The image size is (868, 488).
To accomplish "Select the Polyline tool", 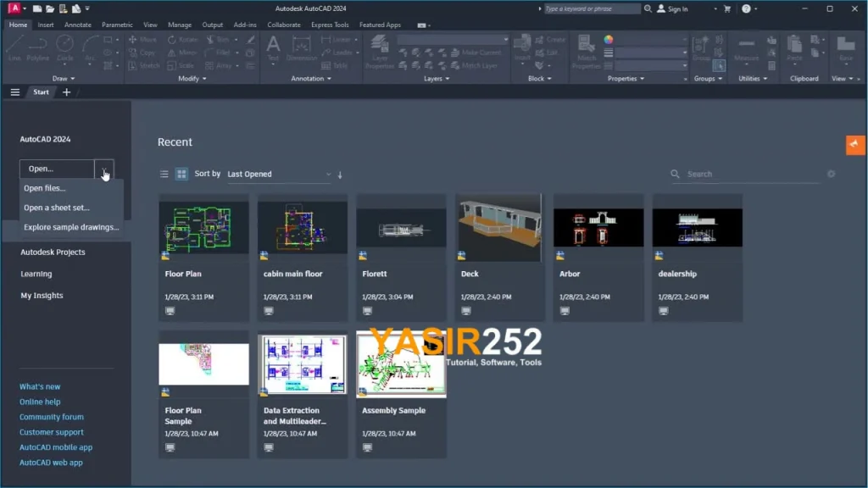I will tap(37, 47).
